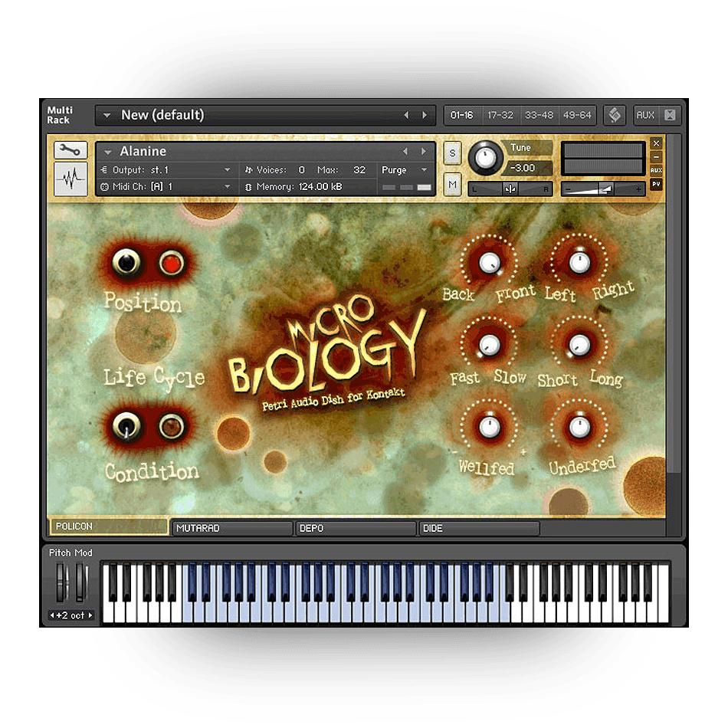Flip the Condition toggle switch

click(126, 426)
